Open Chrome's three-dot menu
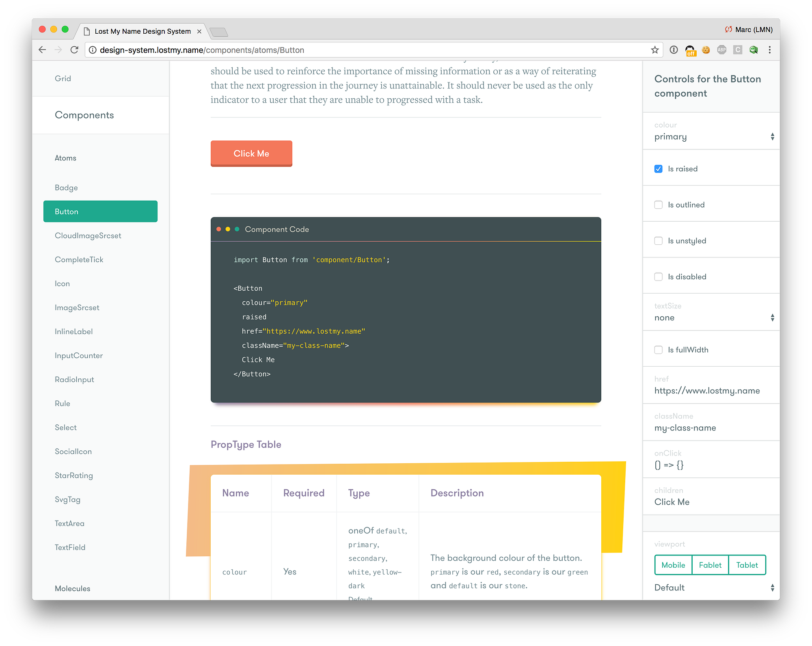812x646 pixels. pyautogui.click(x=769, y=50)
